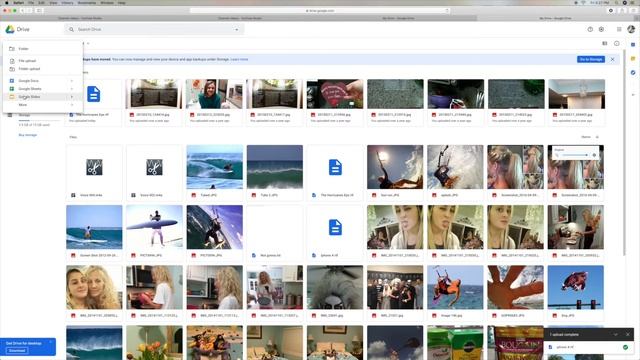
Task: Open the Settings gear icon
Action: coord(601,29)
